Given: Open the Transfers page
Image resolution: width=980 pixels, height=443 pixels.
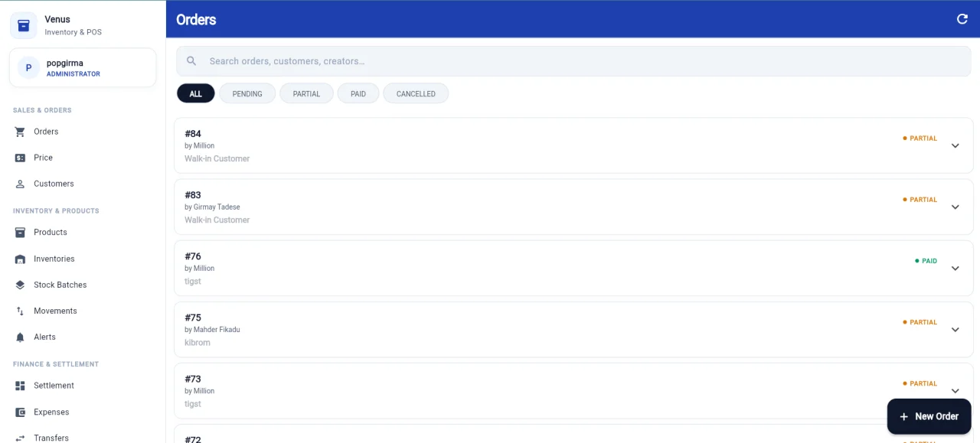Looking at the screenshot, I should 83,438.
